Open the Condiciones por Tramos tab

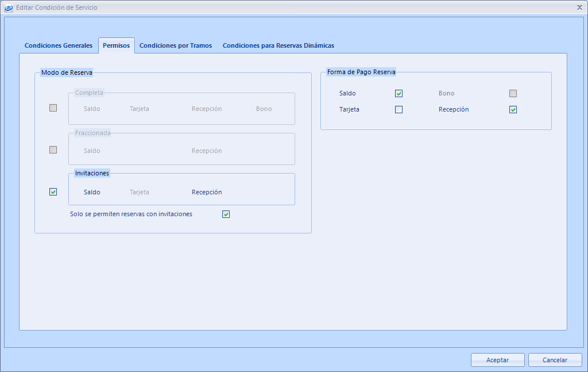(175, 45)
